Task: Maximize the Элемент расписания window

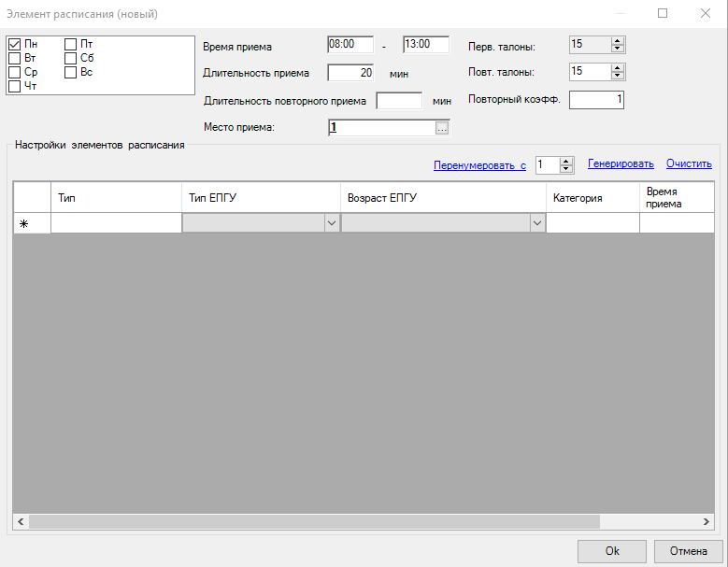Action: tap(663, 13)
